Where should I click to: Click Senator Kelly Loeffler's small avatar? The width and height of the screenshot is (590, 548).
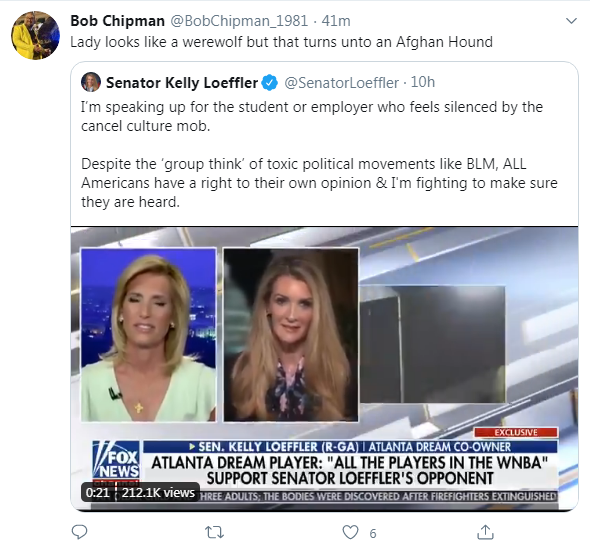91,82
